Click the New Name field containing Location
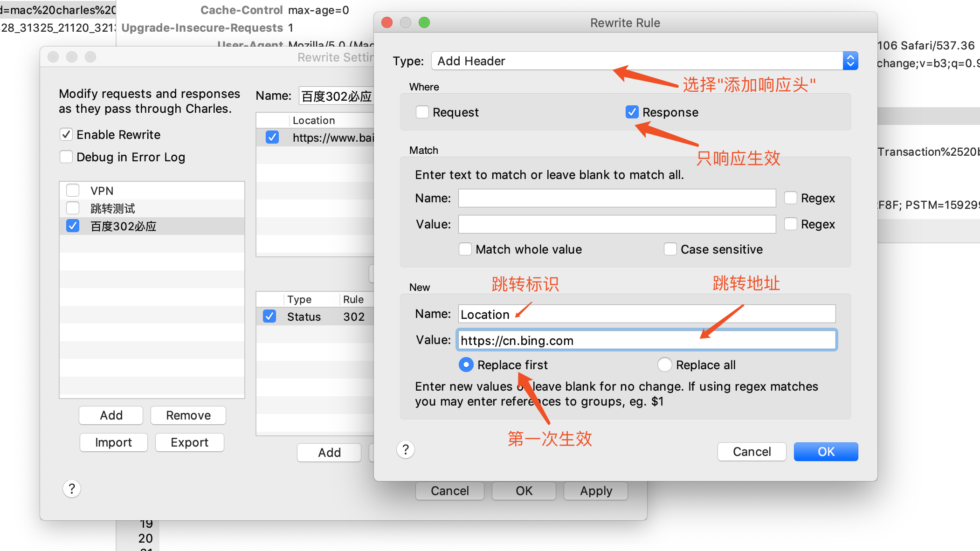Image resolution: width=980 pixels, height=551 pixels. click(647, 314)
